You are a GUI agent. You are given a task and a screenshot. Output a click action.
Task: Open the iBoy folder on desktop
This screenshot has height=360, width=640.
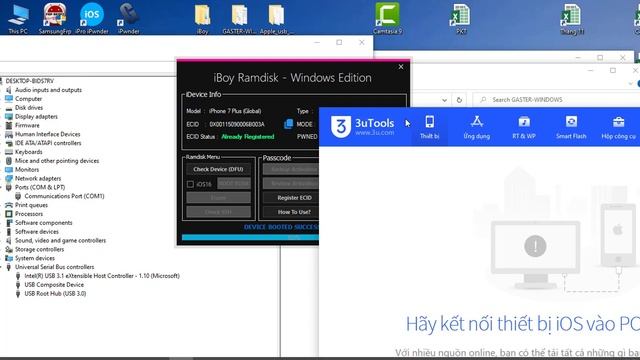pos(202,18)
